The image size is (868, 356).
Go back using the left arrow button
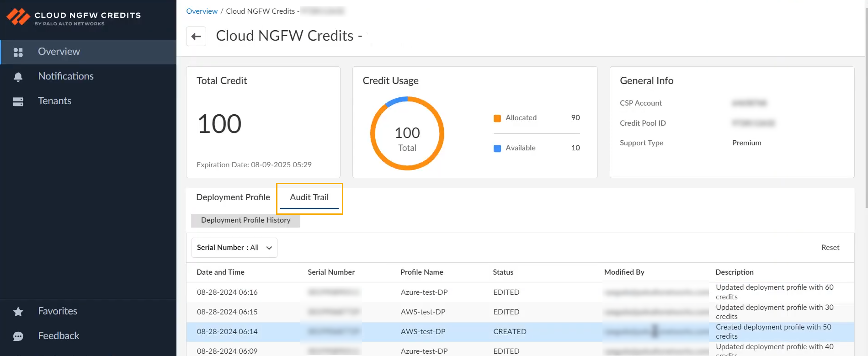click(x=196, y=37)
